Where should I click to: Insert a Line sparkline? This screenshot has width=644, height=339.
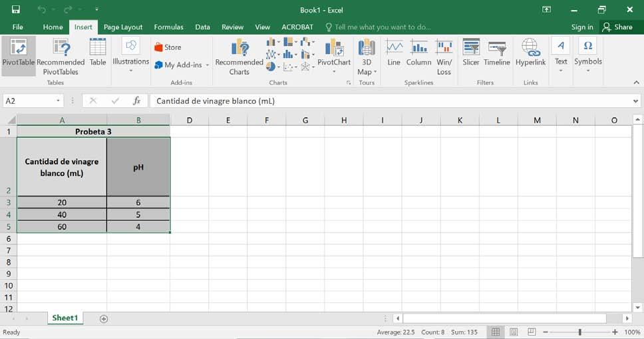coord(394,53)
